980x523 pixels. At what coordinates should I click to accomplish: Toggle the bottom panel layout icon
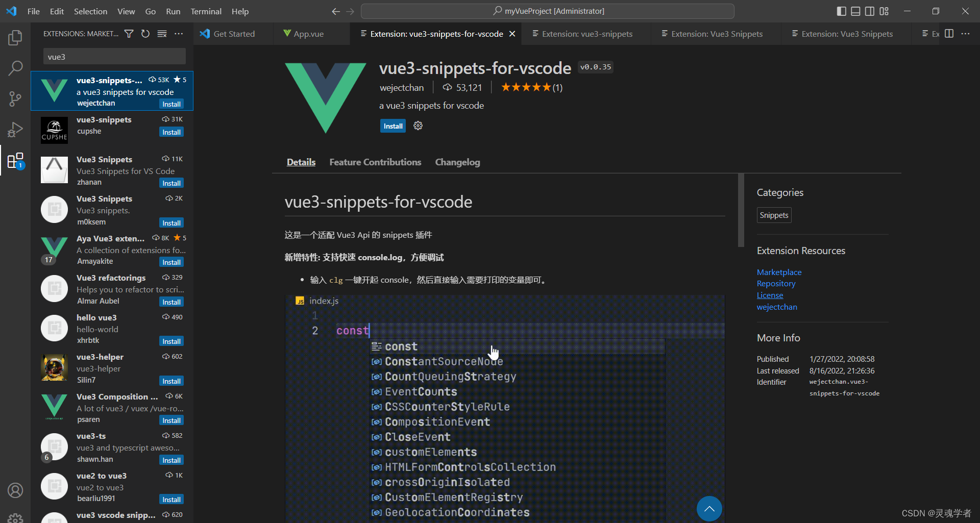click(x=856, y=11)
